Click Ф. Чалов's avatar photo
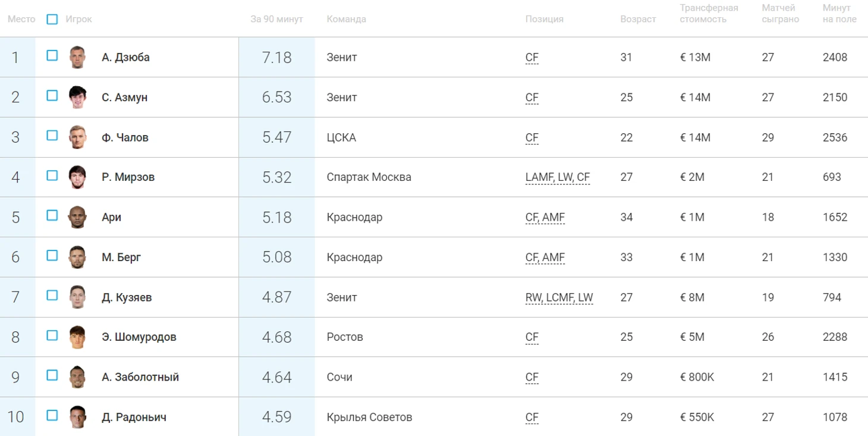Screen dimensions: 868x436 click(x=77, y=137)
